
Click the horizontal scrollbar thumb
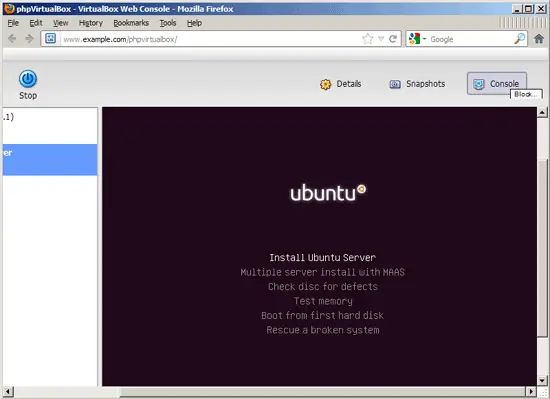[x=322, y=392]
